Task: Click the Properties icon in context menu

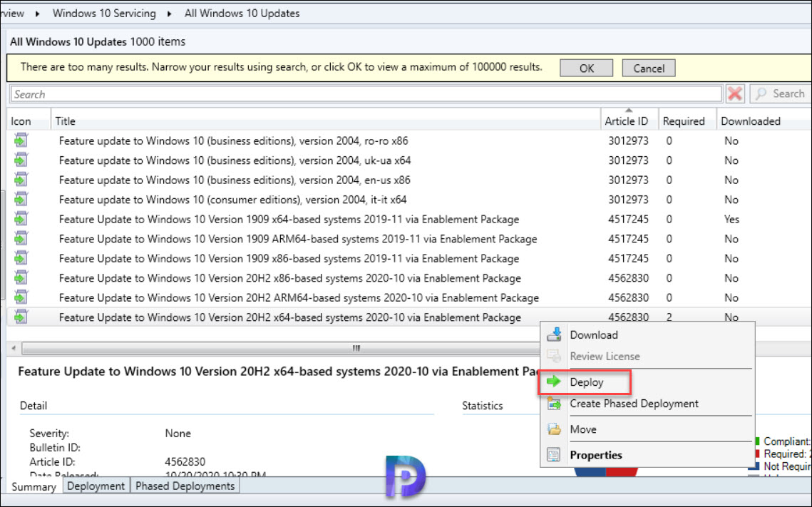Action: (x=554, y=455)
